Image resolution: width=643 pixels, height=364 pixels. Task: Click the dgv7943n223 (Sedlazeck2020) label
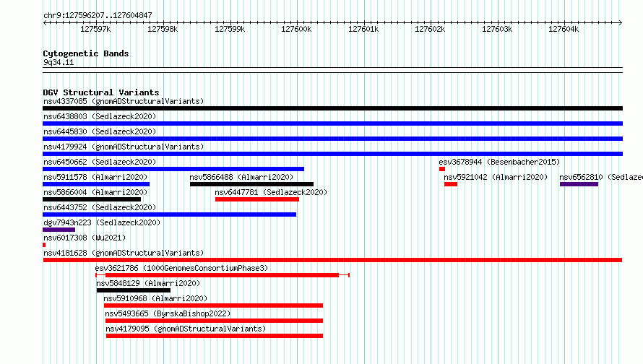[102, 222]
